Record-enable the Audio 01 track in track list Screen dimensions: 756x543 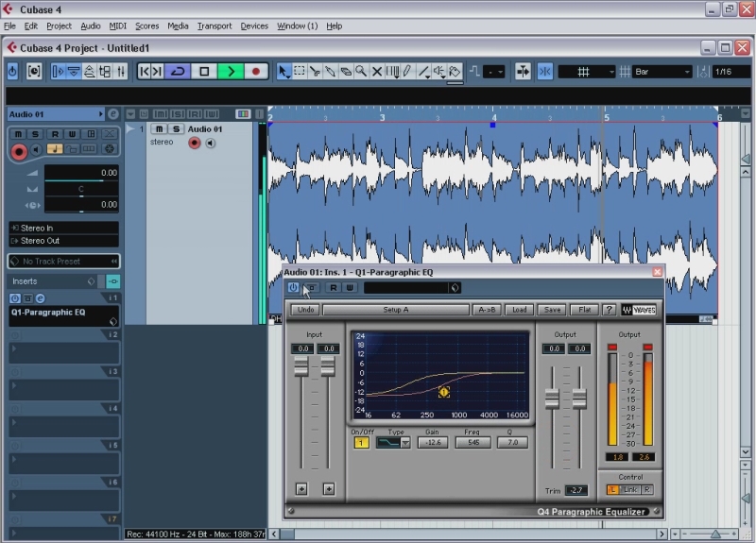coord(195,143)
